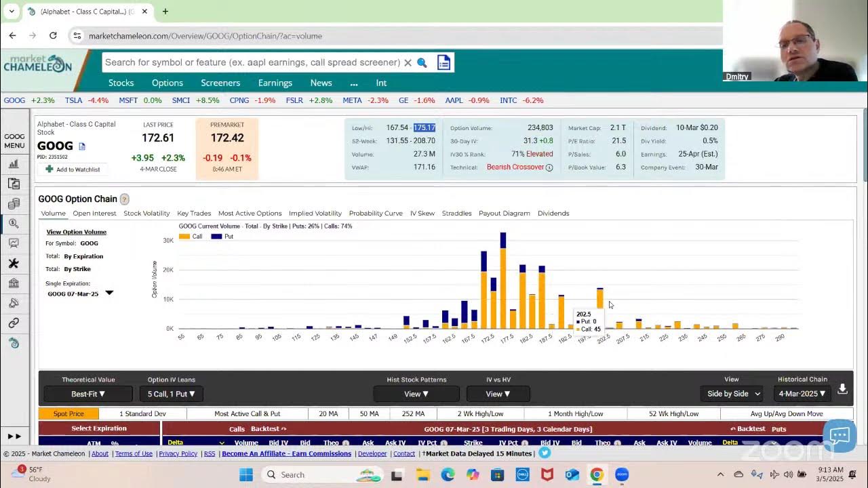Open the Terms of Use footer link
Viewport: 868px width, 488px height.
point(134,453)
